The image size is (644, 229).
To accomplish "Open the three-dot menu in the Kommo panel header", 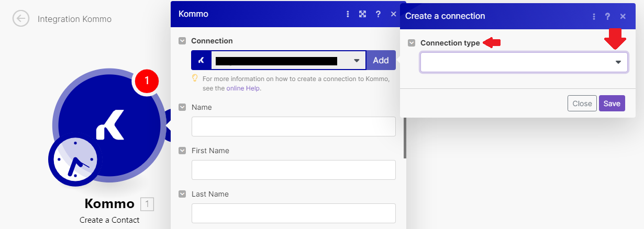I will (x=348, y=14).
